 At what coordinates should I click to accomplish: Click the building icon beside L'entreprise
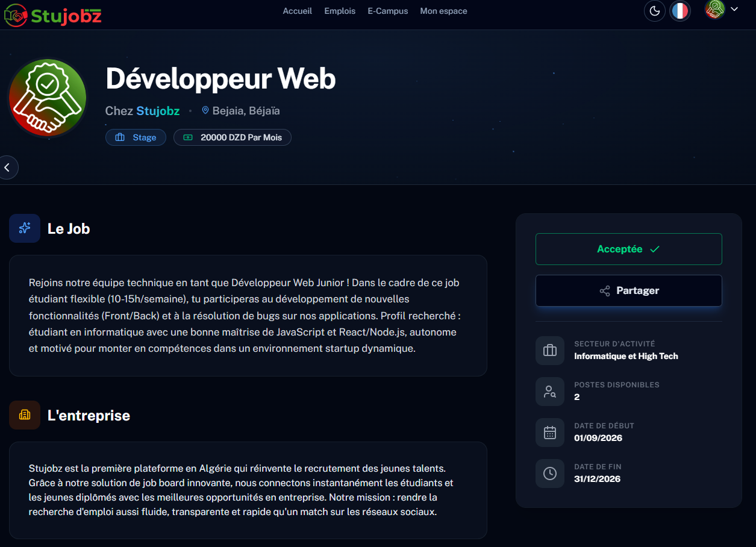(x=25, y=415)
